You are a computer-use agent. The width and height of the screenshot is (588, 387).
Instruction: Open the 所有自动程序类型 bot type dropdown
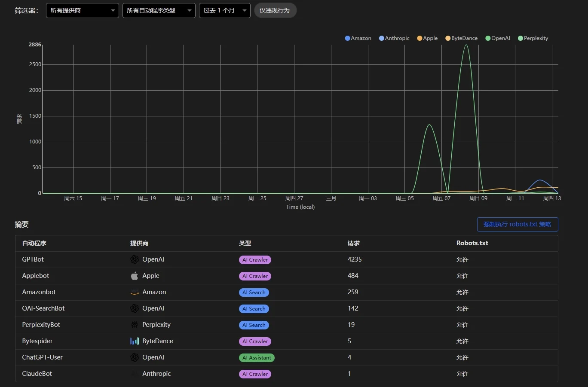[159, 10]
